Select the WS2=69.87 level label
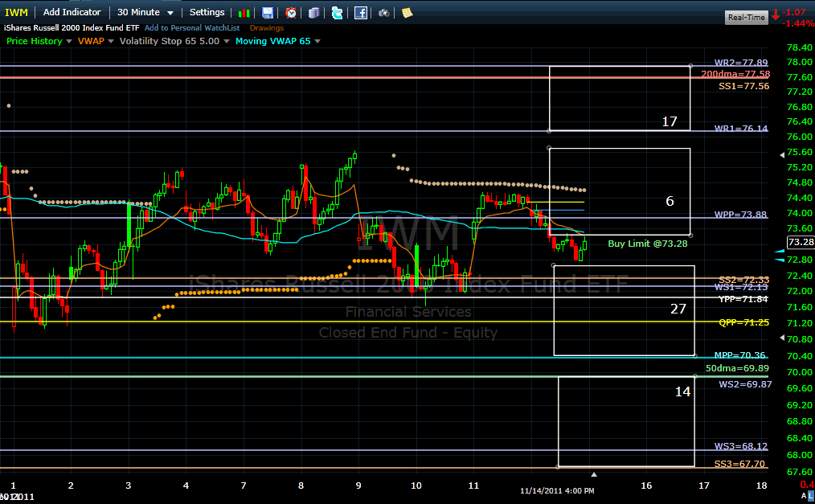This screenshot has height=504, width=815. 745,384
